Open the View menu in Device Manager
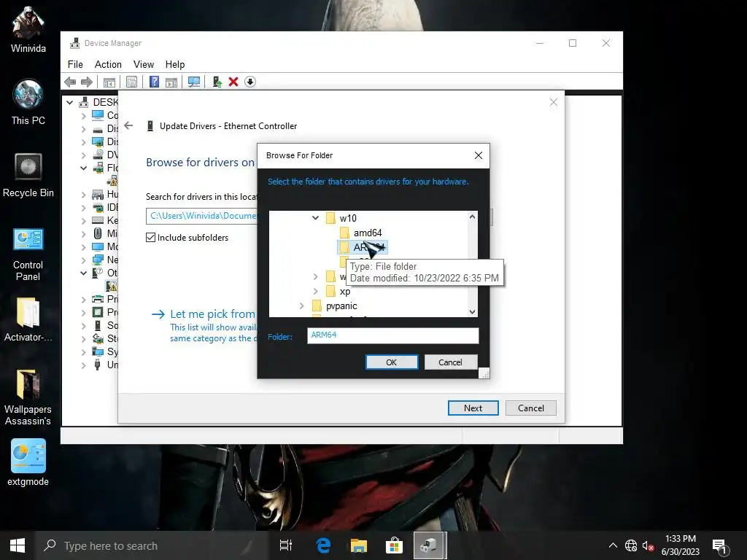The height and width of the screenshot is (560, 747). [x=144, y=64]
